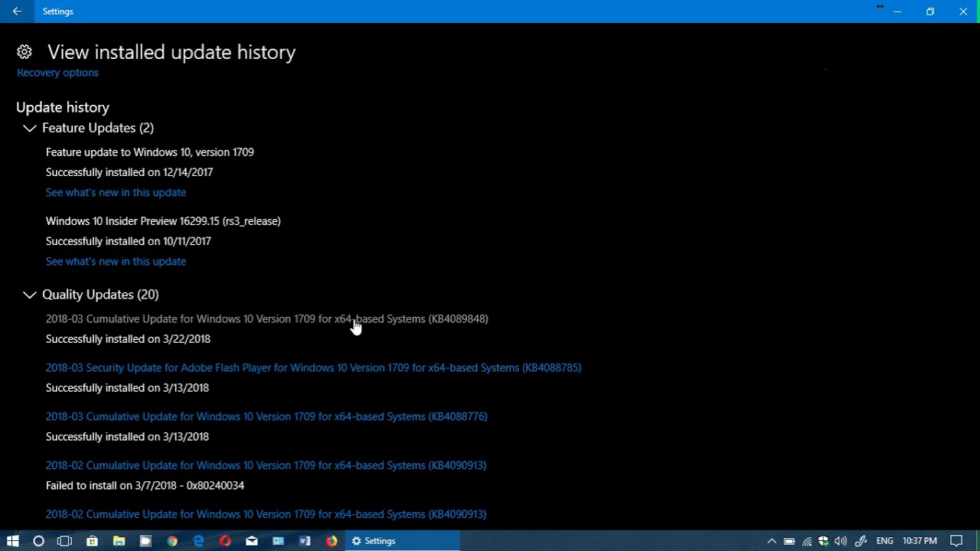See what's new in Insider Preview 16299.15
Screen dimensions: 980x551
coord(116,262)
